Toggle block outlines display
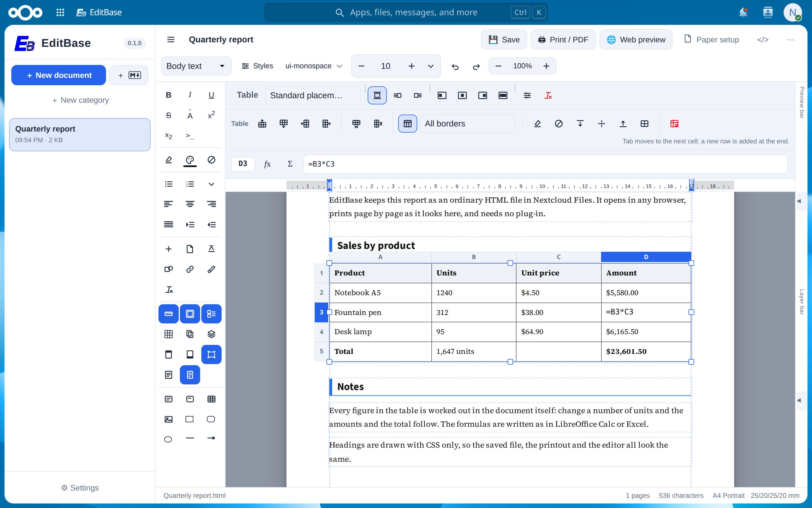The width and height of the screenshot is (812, 508). (211, 354)
